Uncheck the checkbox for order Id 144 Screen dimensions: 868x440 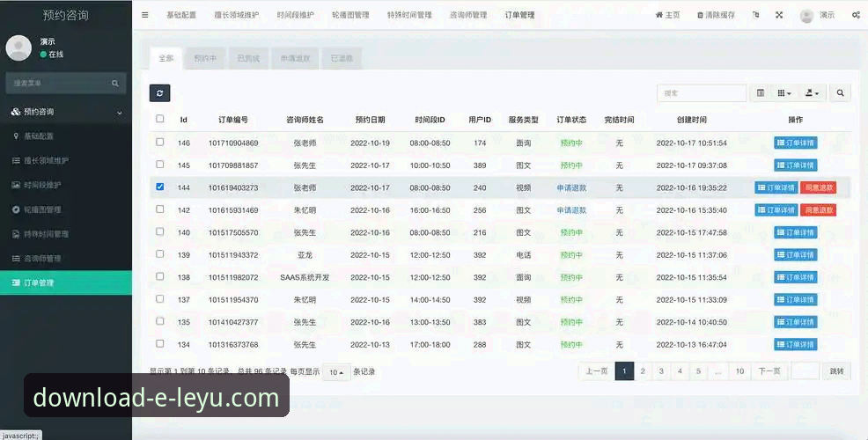(160, 187)
